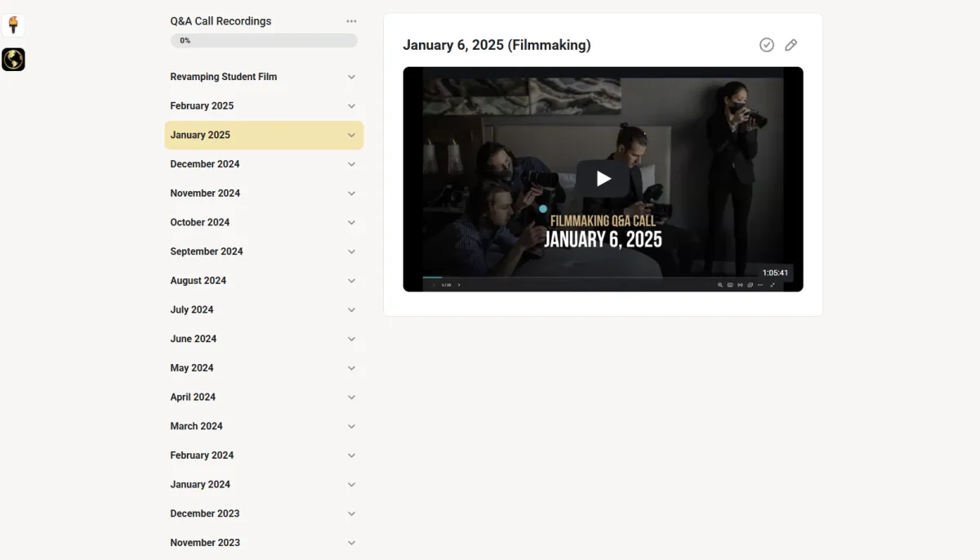The image size is (980, 560).
Task: Expand November 2024 section chevron
Action: [x=351, y=193]
